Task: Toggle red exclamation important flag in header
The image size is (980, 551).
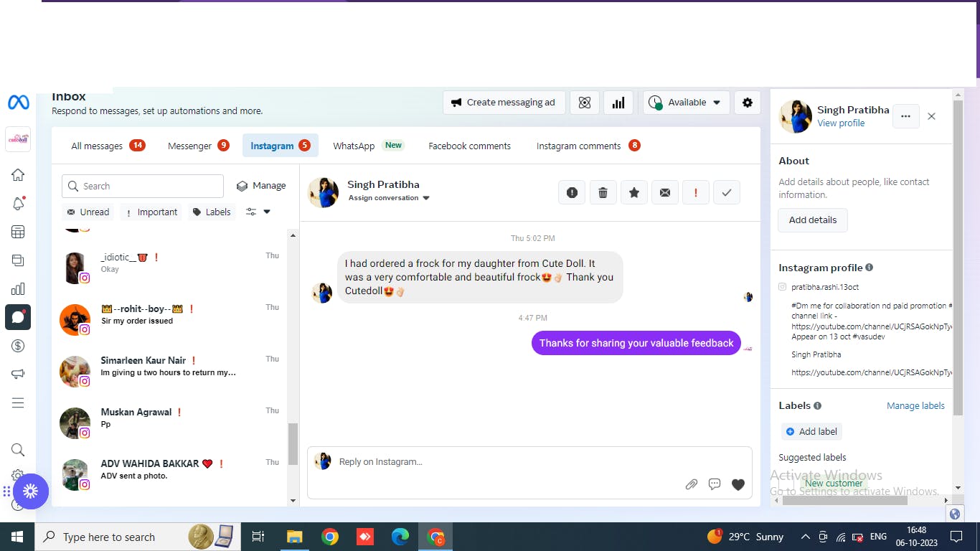Action: click(x=696, y=192)
